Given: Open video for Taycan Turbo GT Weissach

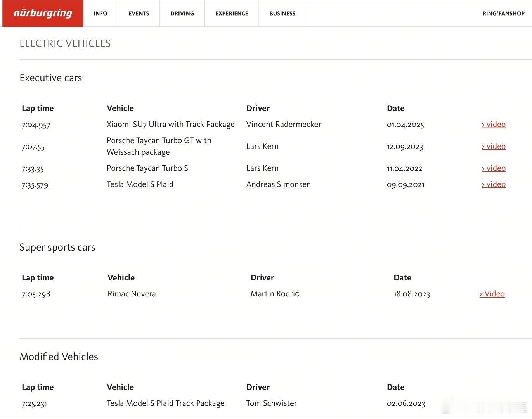Looking at the screenshot, I should [x=494, y=146].
